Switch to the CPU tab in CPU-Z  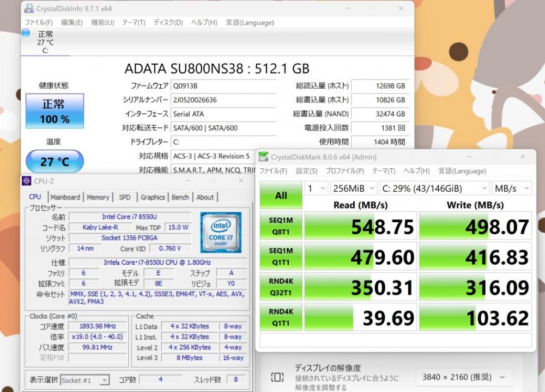pyautogui.click(x=35, y=197)
